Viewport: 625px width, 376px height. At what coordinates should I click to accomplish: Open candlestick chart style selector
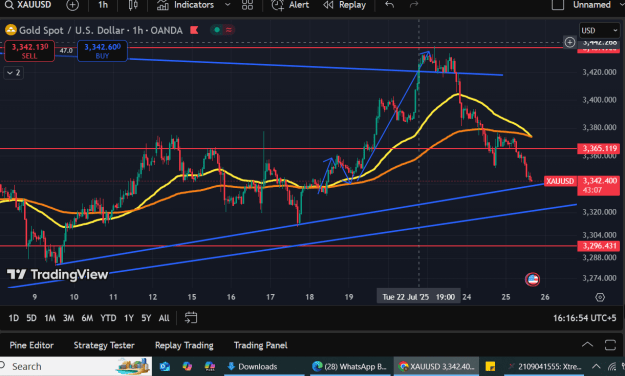point(133,5)
